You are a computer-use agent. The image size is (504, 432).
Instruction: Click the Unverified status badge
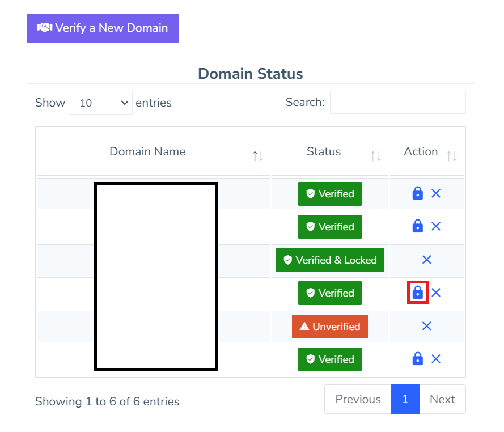click(x=329, y=327)
